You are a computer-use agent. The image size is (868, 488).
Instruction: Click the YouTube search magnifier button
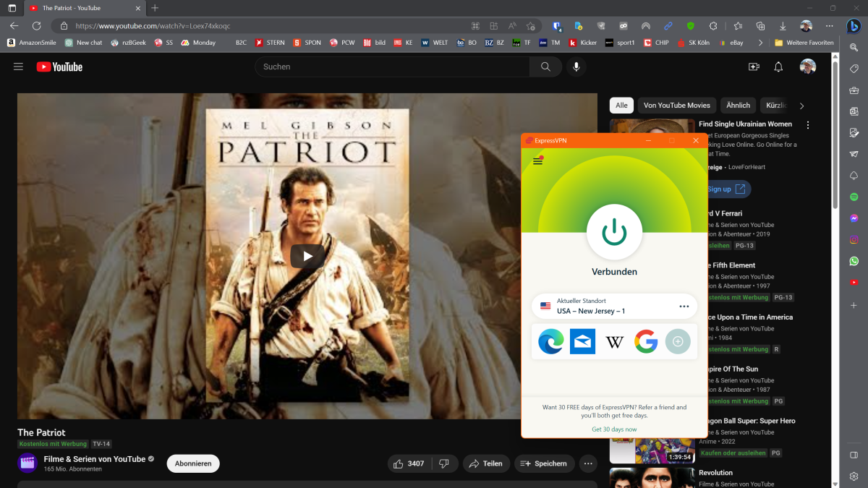point(545,67)
